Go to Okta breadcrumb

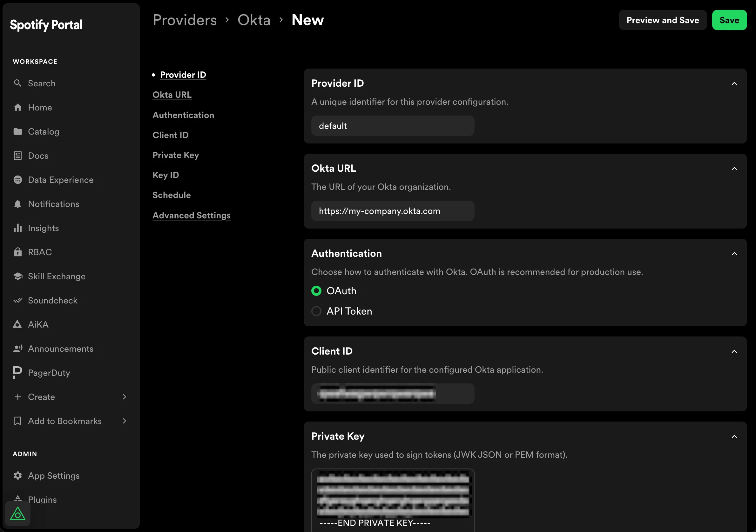[254, 20]
